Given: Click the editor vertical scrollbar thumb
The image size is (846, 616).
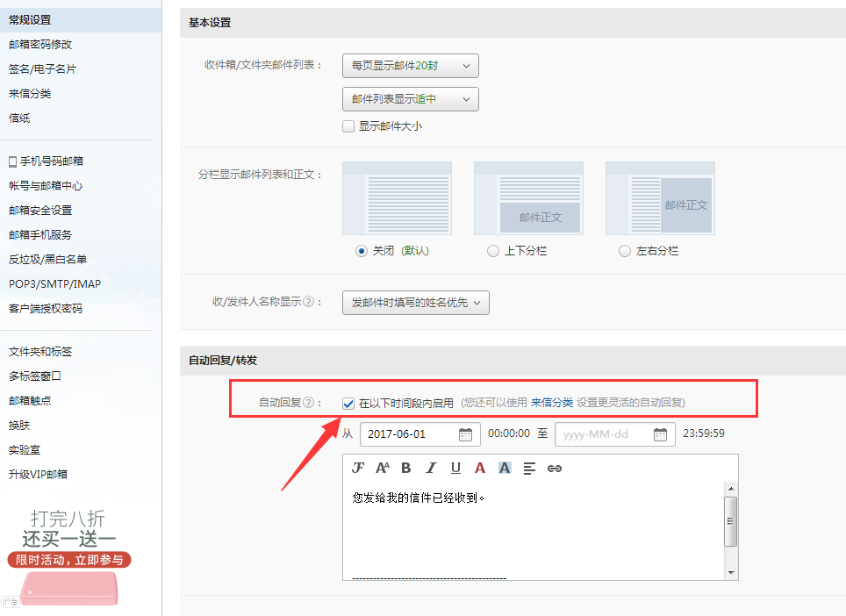Looking at the screenshot, I should (731, 521).
